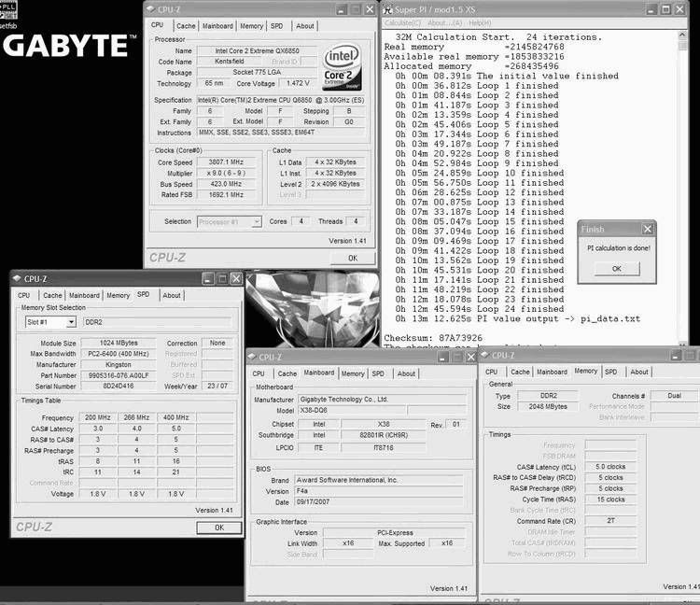Image resolution: width=700 pixels, height=605 pixels.
Task: Click the Code Name Kentsfield value
Action: coord(229,62)
